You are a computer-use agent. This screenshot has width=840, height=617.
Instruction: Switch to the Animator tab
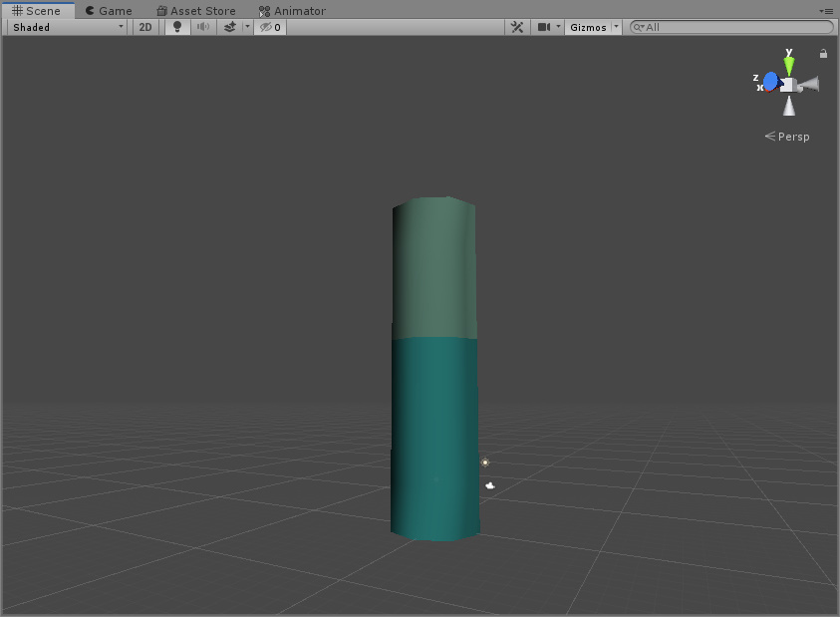(x=292, y=11)
